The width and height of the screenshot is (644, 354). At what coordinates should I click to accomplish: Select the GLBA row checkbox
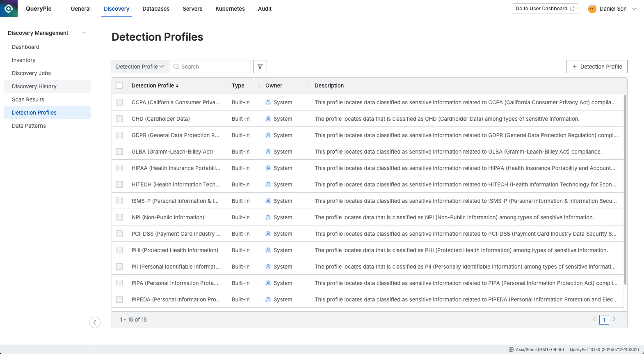click(119, 152)
